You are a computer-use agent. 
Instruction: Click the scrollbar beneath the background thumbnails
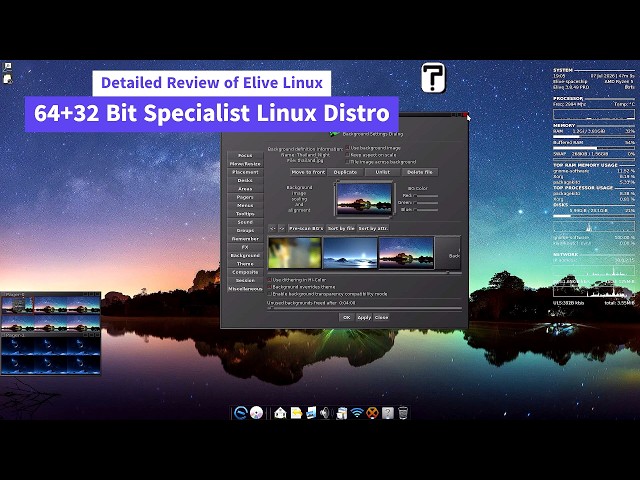[364, 272]
